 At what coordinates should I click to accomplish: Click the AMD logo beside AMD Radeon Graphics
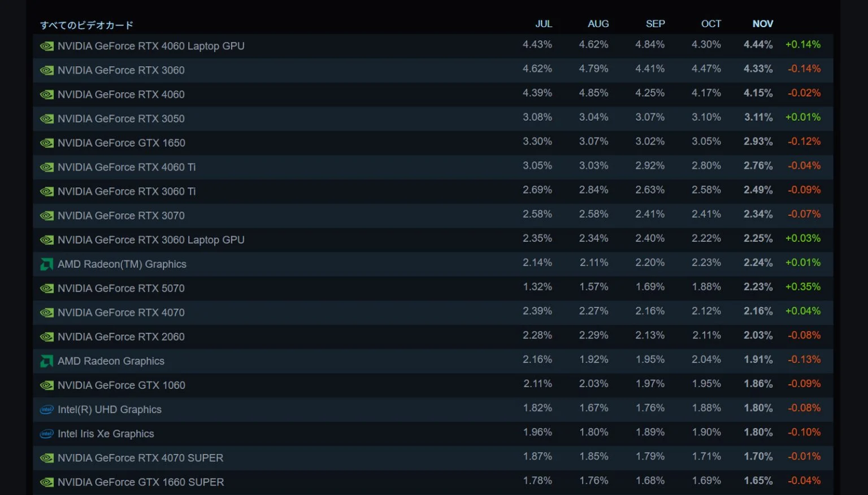point(47,361)
